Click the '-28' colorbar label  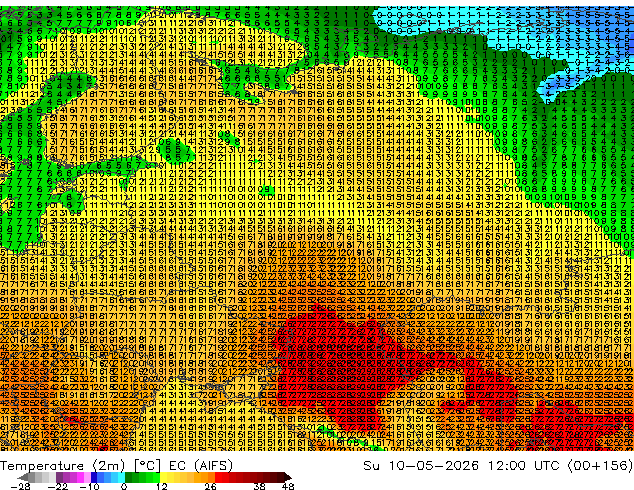[20, 486]
